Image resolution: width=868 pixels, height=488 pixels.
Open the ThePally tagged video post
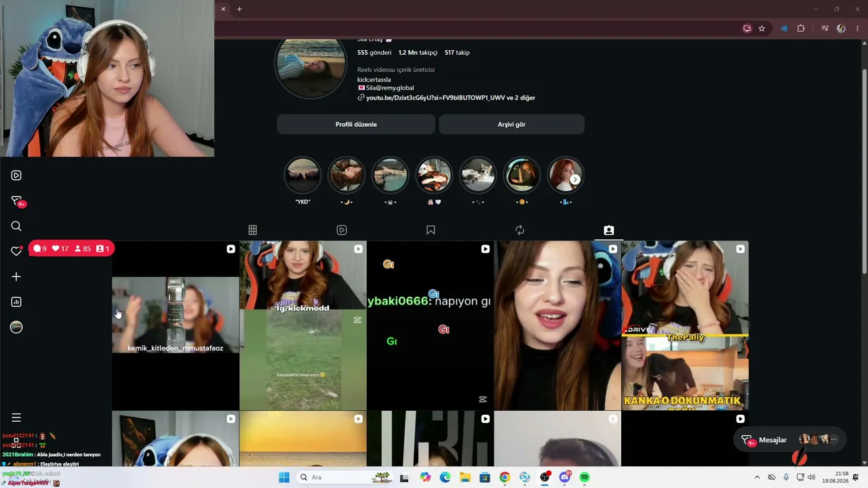(685, 325)
